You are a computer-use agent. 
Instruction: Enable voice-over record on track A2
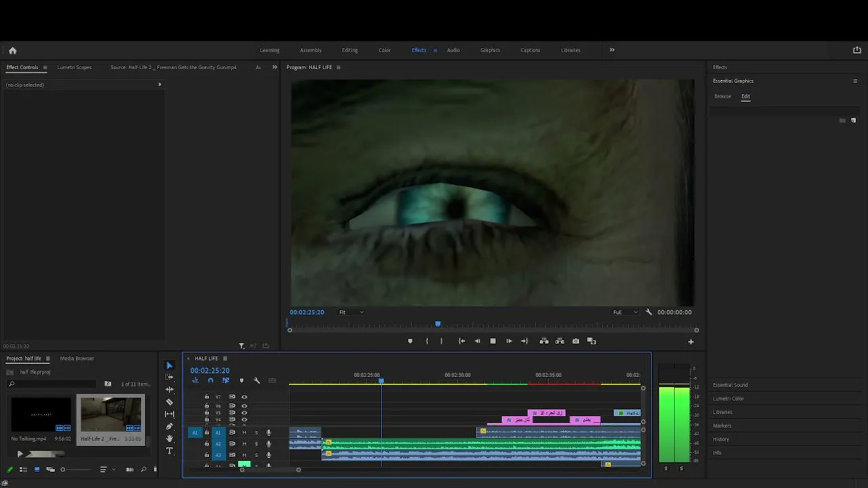(x=269, y=444)
